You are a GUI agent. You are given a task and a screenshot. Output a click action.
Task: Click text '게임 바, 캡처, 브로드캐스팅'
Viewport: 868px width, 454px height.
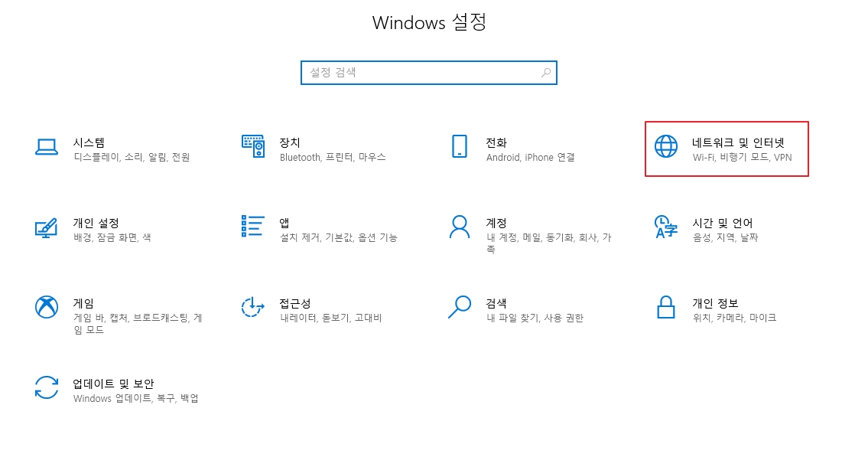point(132,318)
